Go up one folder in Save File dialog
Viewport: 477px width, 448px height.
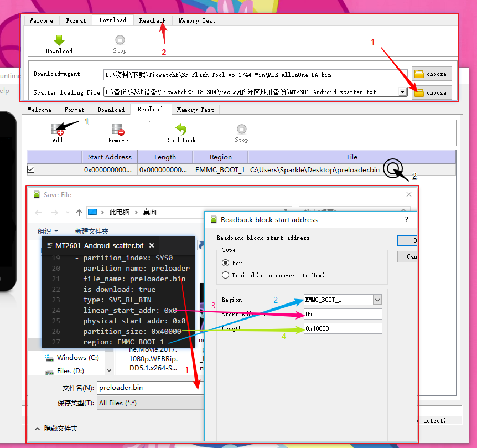click(79, 213)
